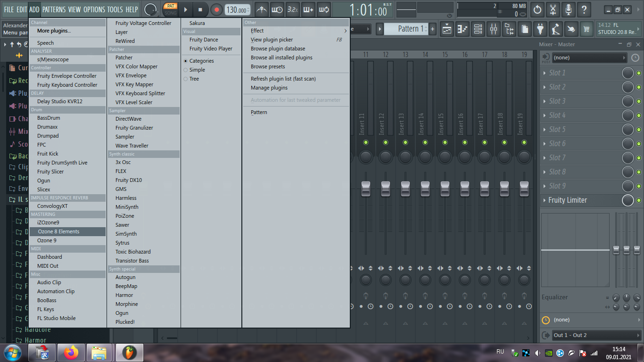Toggle the metronome icon
This screenshot has width=644, height=362.
[x=262, y=9]
